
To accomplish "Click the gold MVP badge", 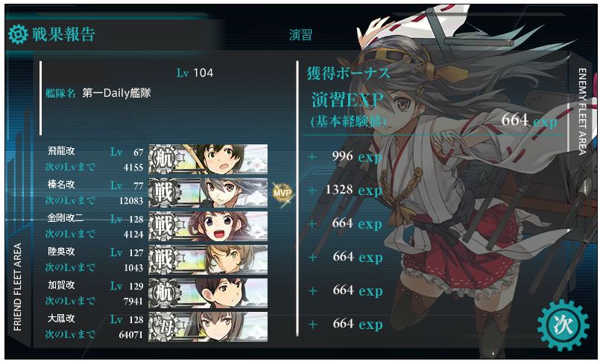I will (x=282, y=192).
